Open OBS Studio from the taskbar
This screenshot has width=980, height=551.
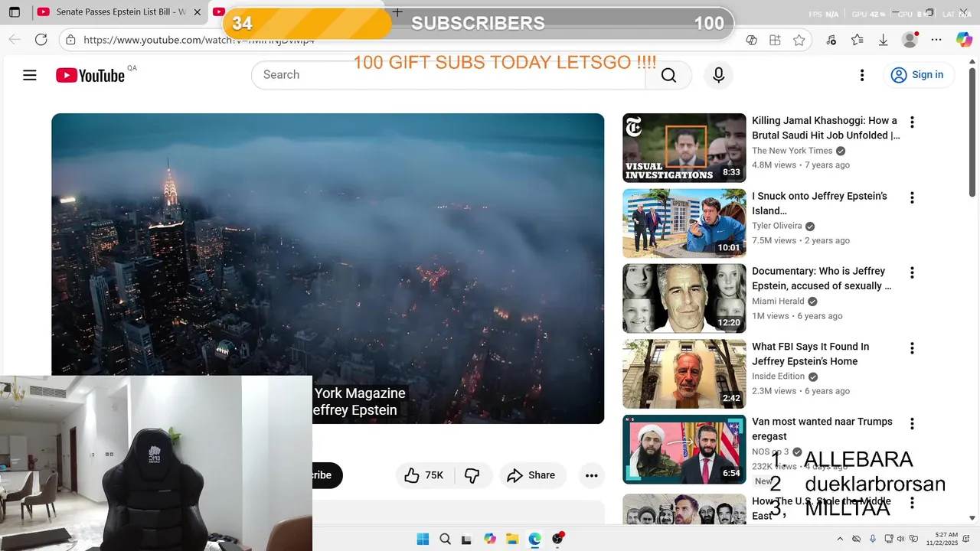point(557,539)
